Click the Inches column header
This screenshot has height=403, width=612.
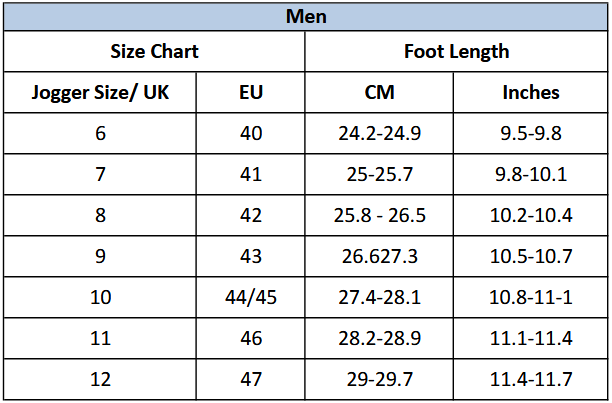click(530, 92)
